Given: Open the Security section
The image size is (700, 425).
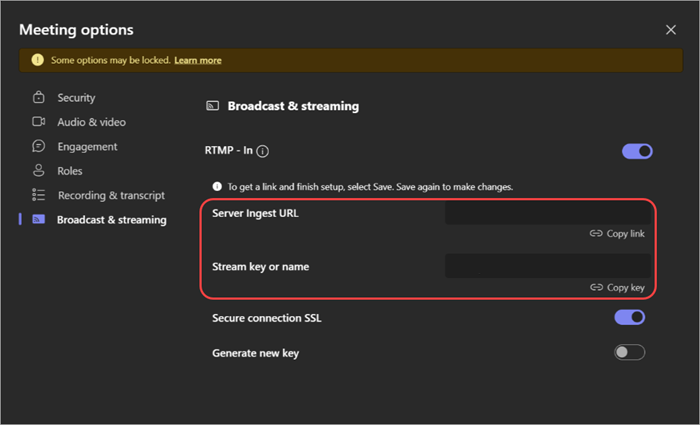Looking at the screenshot, I should coord(76,98).
